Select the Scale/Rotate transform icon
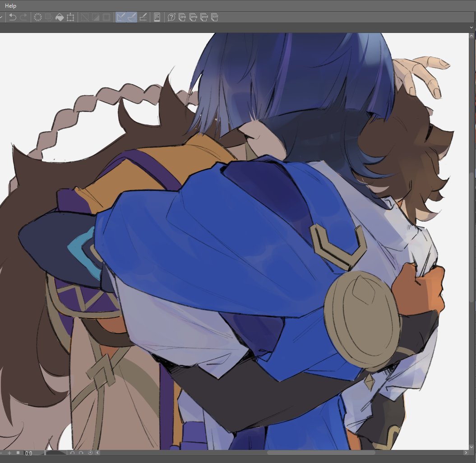This screenshot has width=476, height=463. (x=70, y=17)
